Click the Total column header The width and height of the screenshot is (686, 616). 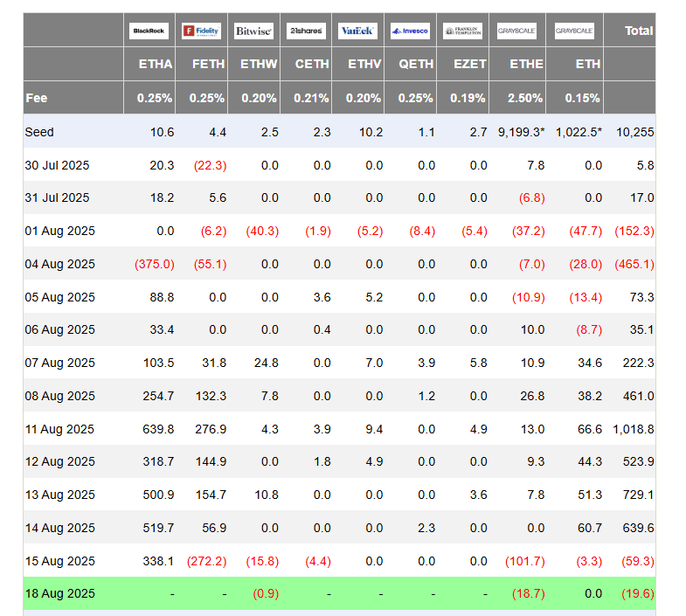tap(639, 31)
